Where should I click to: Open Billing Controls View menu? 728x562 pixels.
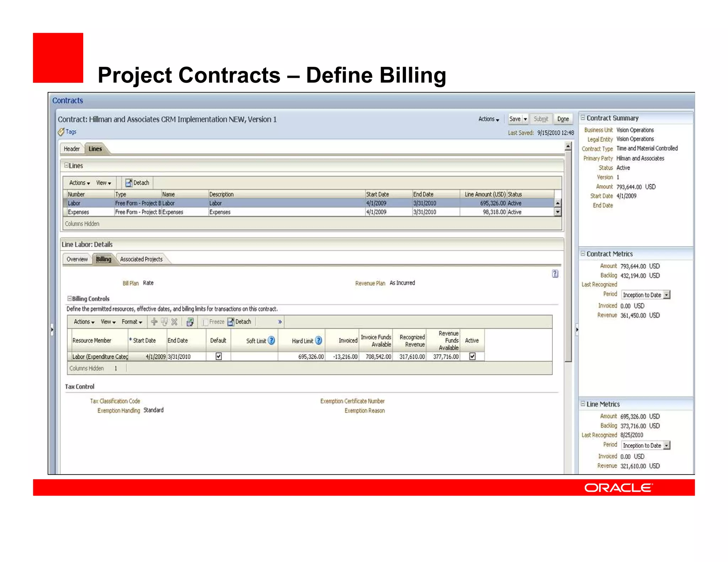(108, 321)
